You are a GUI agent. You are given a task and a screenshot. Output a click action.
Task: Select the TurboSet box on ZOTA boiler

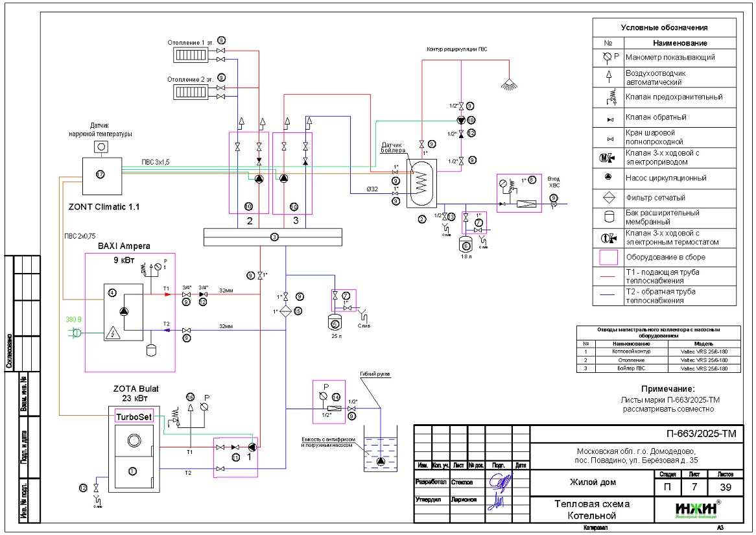[134, 416]
